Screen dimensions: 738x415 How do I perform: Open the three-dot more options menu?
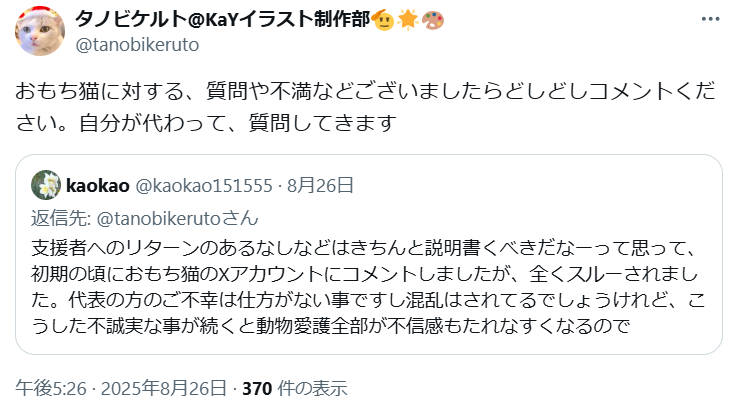[710, 19]
